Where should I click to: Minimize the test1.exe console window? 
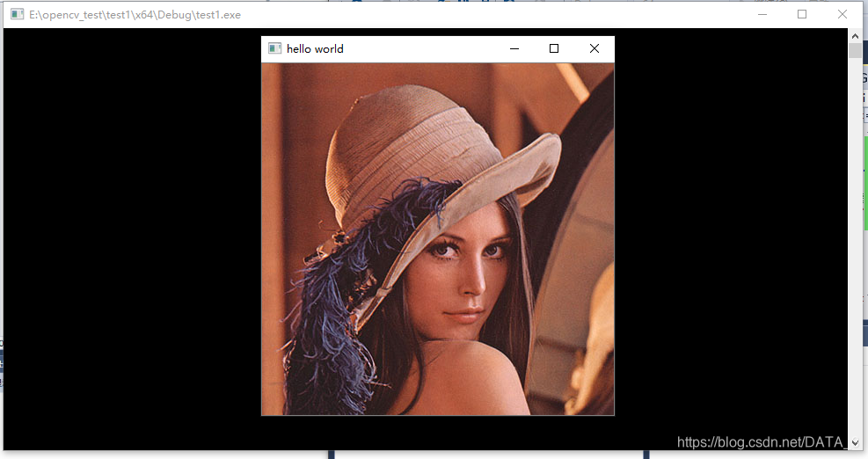(x=762, y=14)
